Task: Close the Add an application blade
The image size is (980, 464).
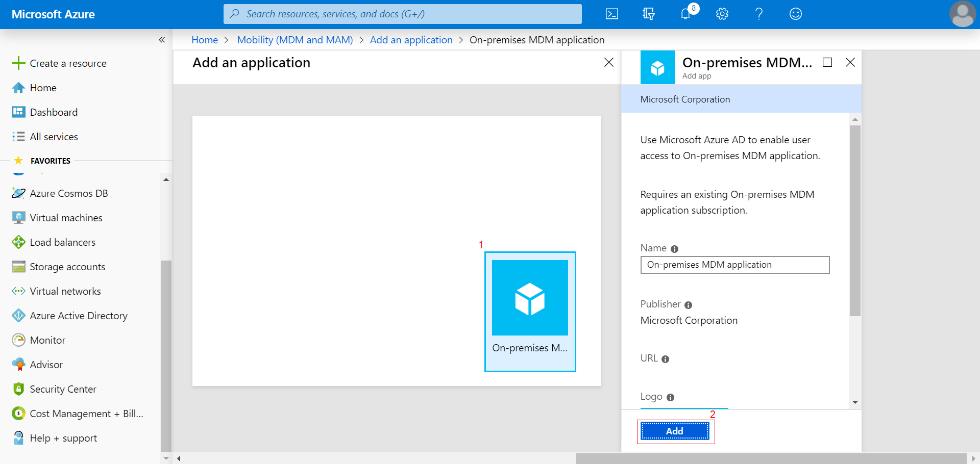Action: [609, 62]
